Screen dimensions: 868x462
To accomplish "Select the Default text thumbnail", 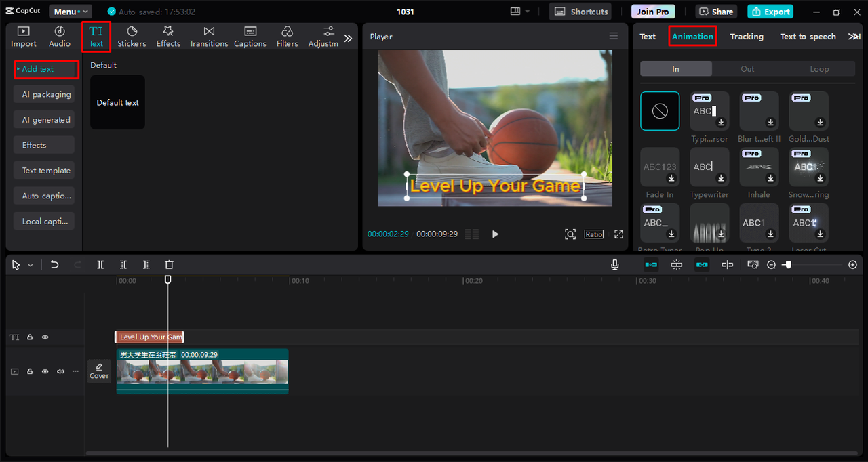I will click(118, 102).
